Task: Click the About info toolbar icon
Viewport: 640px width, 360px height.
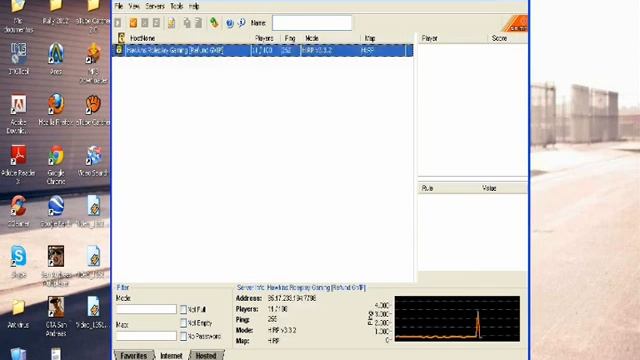Action: (x=242, y=23)
